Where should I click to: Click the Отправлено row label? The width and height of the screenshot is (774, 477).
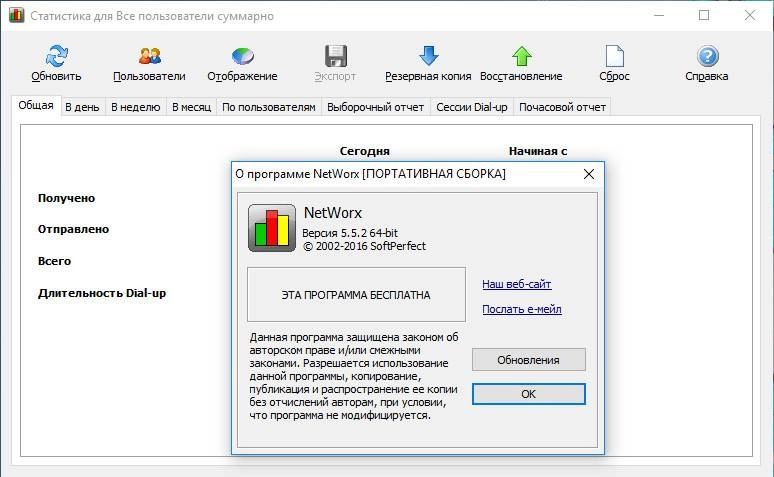pyautogui.click(x=74, y=229)
